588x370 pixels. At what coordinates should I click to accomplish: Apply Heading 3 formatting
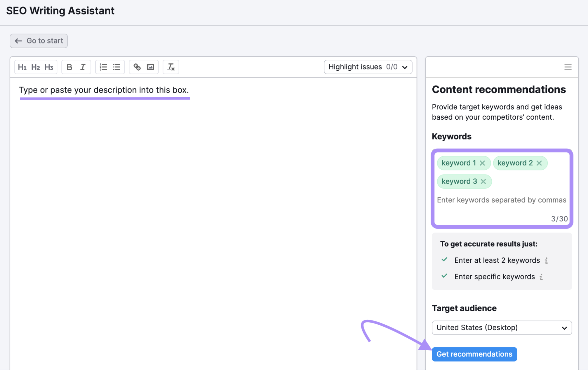(x=49, y=67)
